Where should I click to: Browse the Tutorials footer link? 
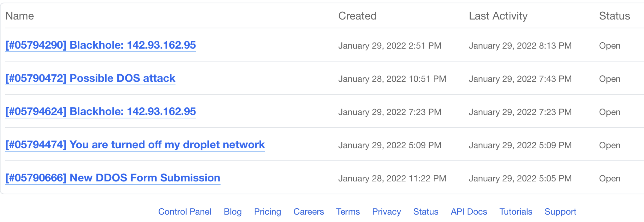[x=516, y=212]
